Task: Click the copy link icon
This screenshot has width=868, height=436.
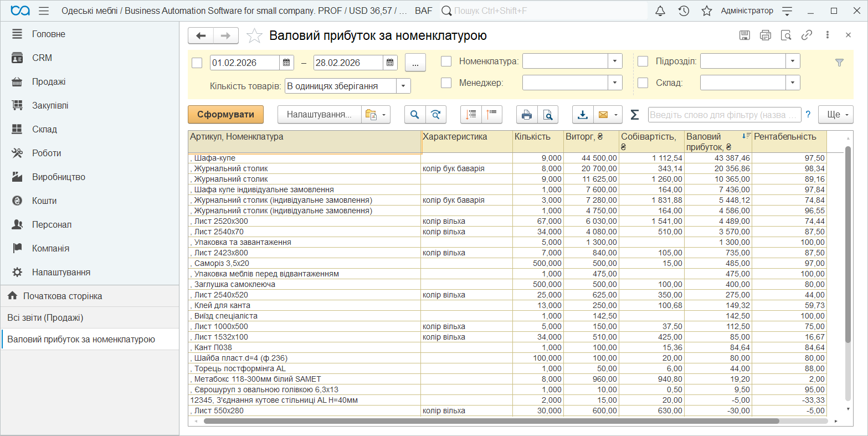Action: point(807,35)
